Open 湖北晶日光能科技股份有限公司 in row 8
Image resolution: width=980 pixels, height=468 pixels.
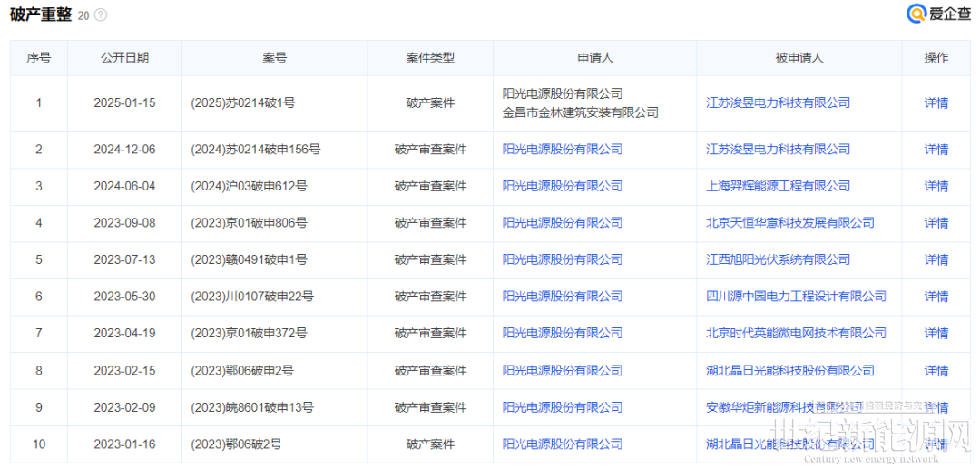[x=789, y=371]
